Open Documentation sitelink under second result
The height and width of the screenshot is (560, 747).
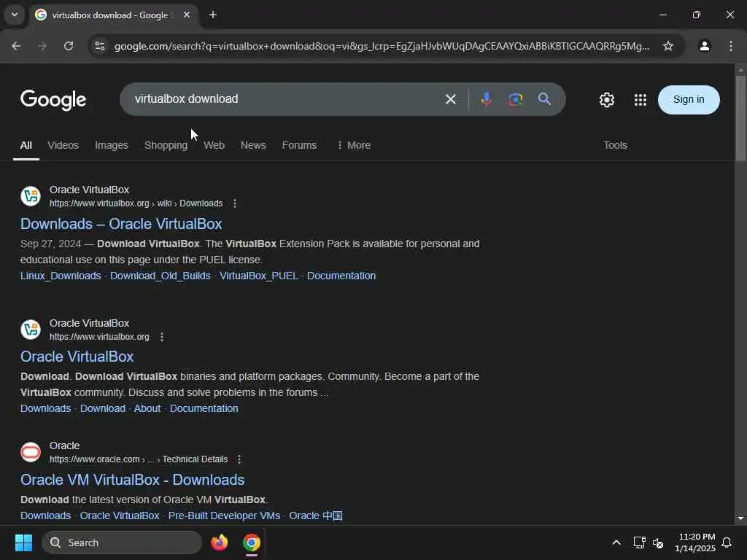click(204, 408)
